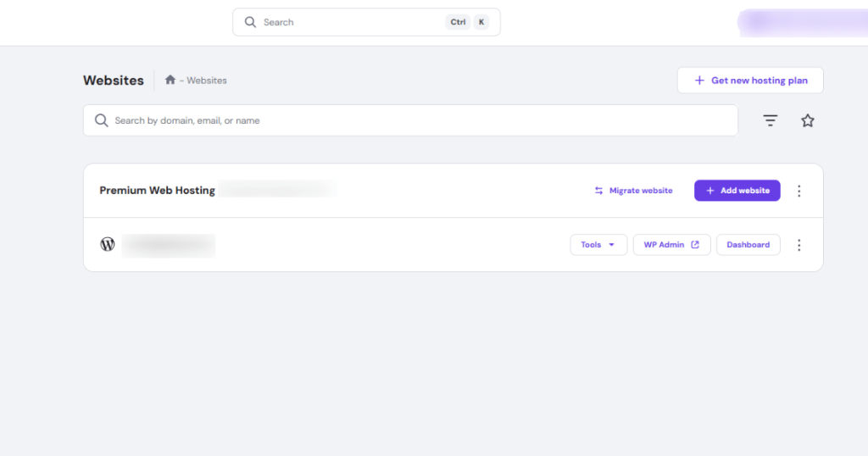Click the star favorites icon
Viewport: 868px width, 456px height.
click(x=808, y=121)
